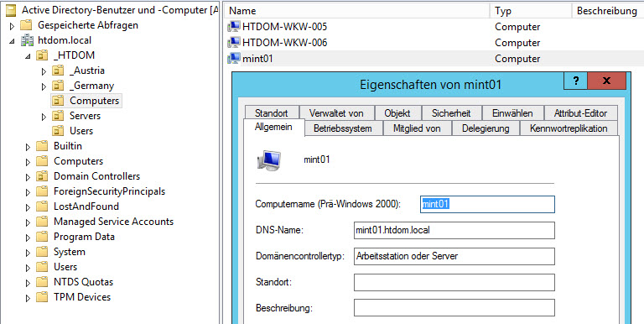Click the Program Data folder icon
The height and width of the screenshot is (324, 644).
(42, 237)
